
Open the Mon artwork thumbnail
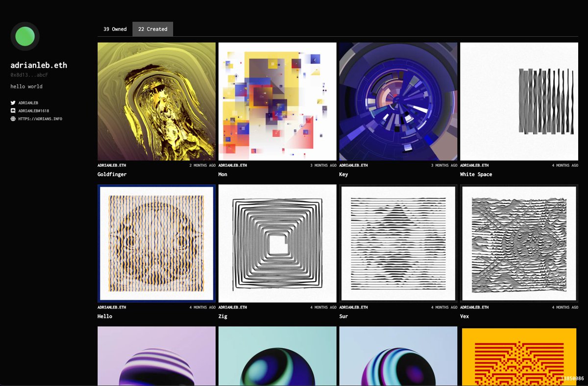(x=277, y=102)
